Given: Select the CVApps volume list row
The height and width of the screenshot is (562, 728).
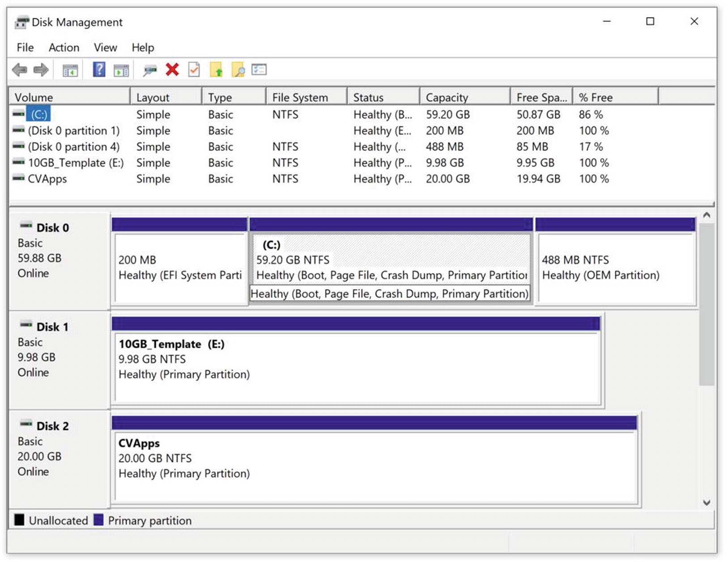Looking at the screenshot, I should coord(47,179).
